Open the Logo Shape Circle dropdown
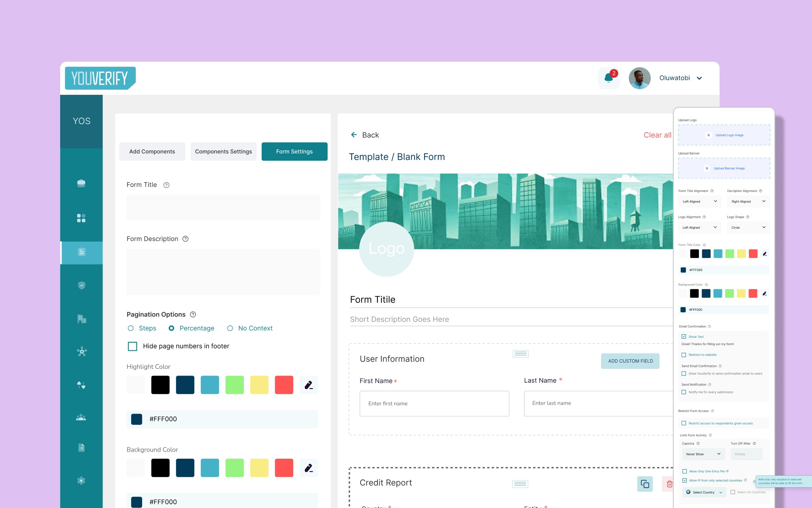 pos(748,228)
